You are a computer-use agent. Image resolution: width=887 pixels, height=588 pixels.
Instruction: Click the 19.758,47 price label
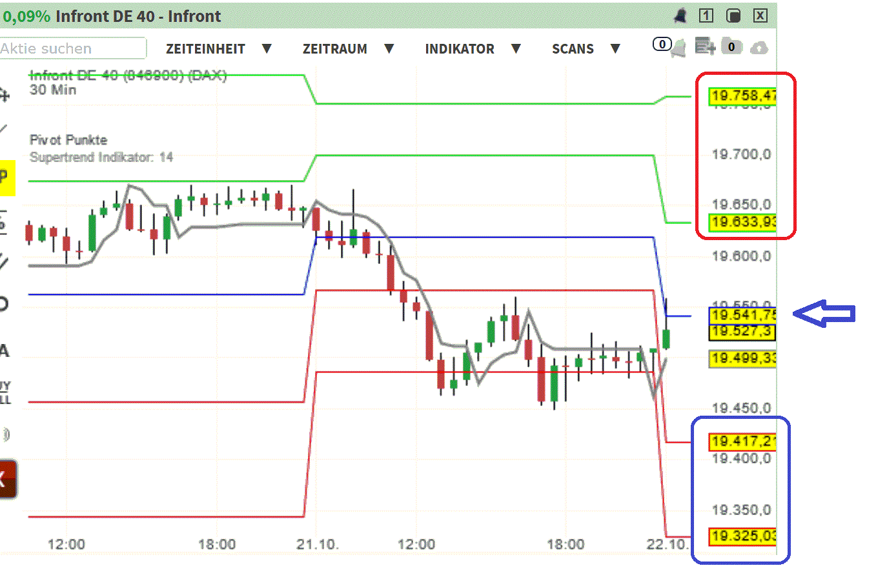(742, 96)
